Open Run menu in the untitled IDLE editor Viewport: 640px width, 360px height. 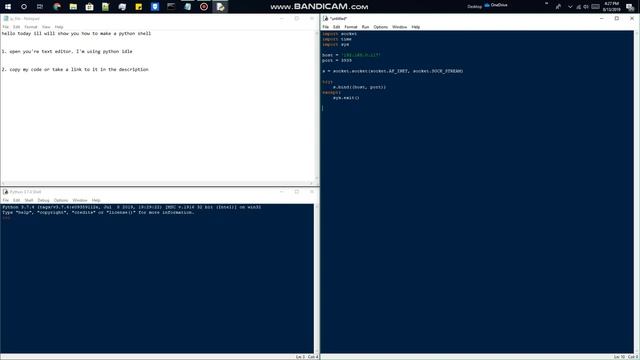pyautogui.click(x=365, y=27)
